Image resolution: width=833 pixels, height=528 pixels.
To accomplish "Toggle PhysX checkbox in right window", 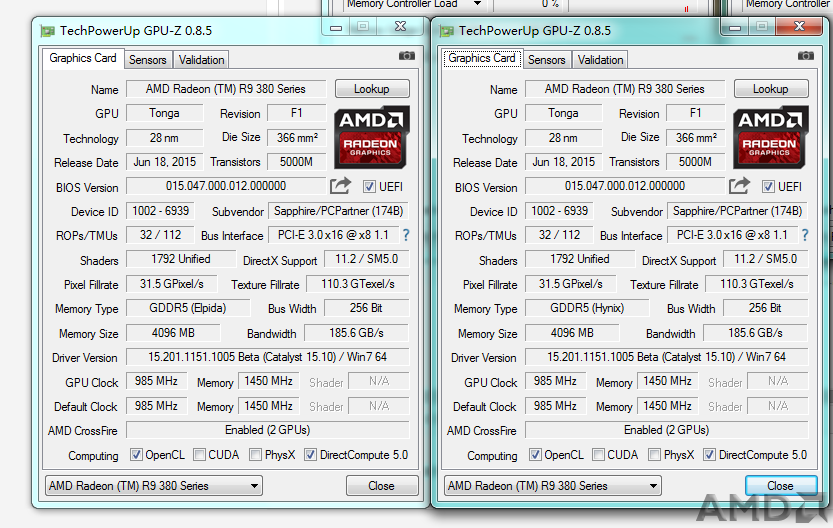I will [654, 455].
